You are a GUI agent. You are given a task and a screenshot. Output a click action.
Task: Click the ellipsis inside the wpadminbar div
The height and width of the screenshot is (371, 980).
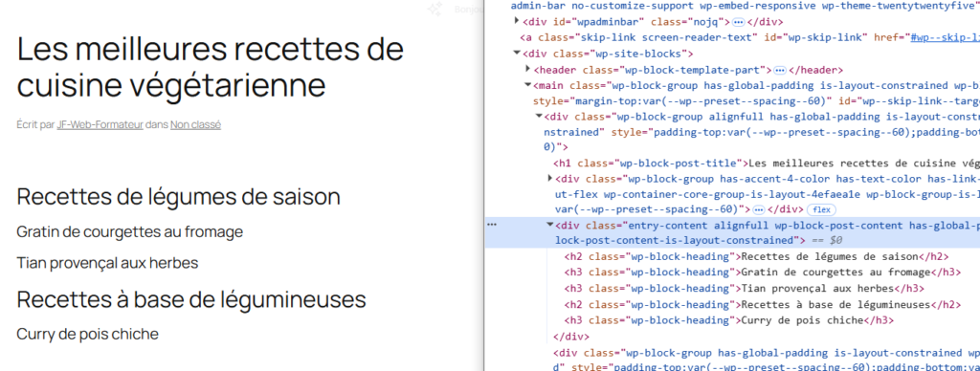click(739, 22)
